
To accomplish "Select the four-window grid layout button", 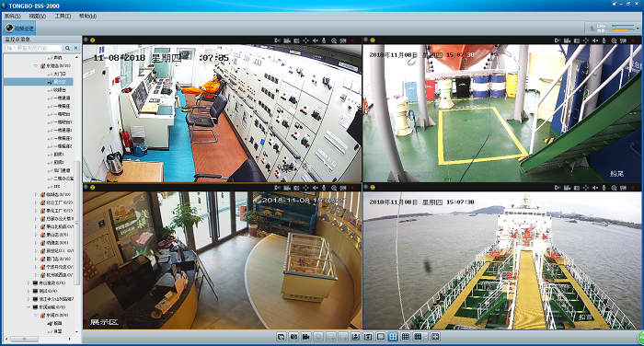I will [x=393, y=337].
